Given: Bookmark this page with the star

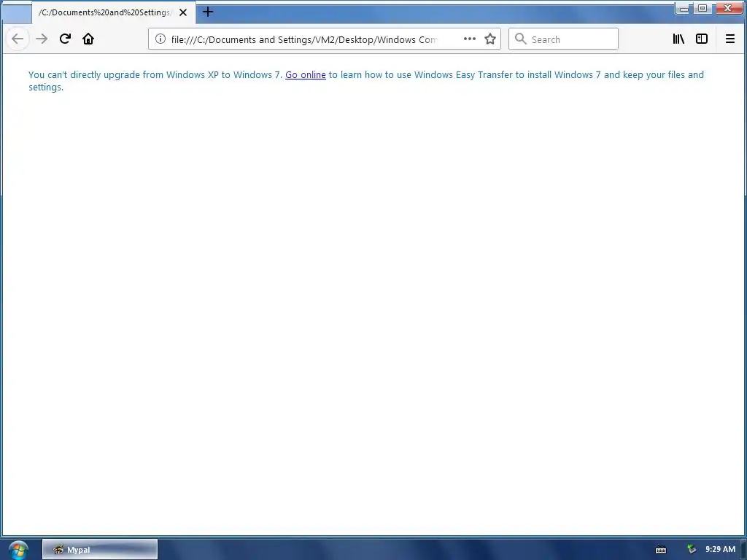Looking at the screenshot, I should (x=490, y=39).
